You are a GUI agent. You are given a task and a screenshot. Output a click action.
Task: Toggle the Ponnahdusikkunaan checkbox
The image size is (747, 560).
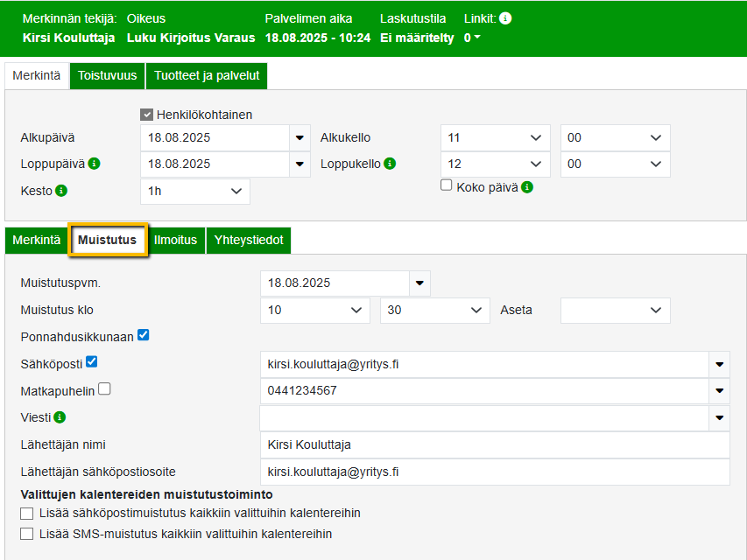tap(144, 334)
